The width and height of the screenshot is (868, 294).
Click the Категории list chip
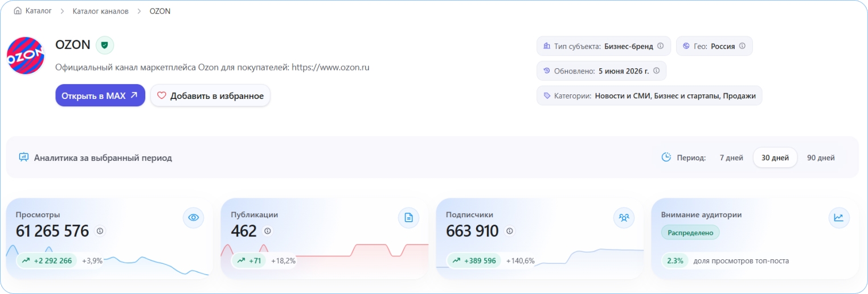coord(649,96)
